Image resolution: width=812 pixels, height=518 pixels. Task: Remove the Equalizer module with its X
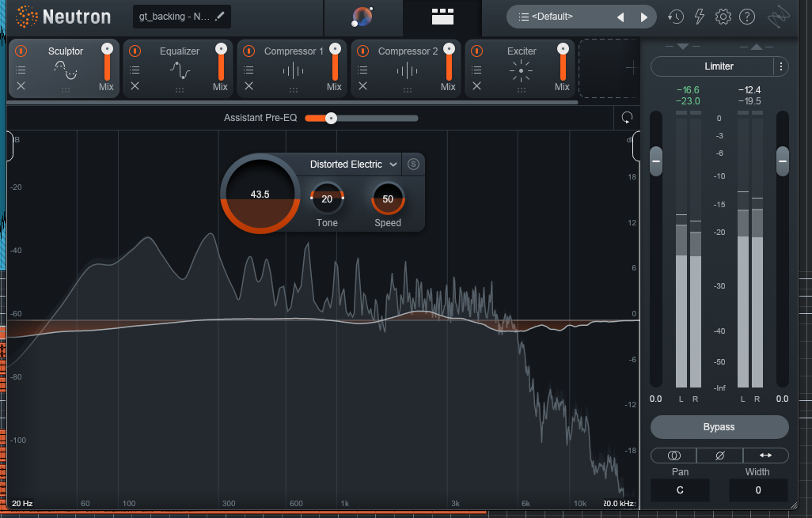pyautogui.click(x=135, y=86)
